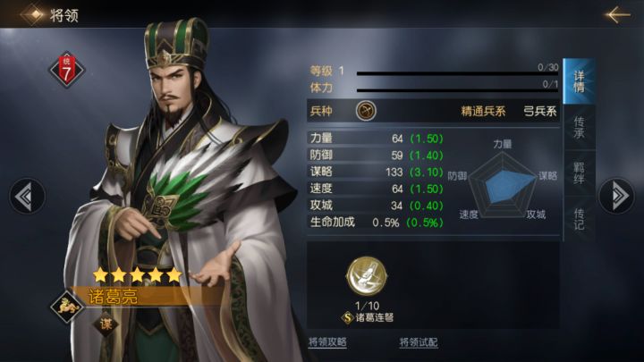Click the 谋略 strategy stat row
Screen dimensions: 644x362
point(377,172)
